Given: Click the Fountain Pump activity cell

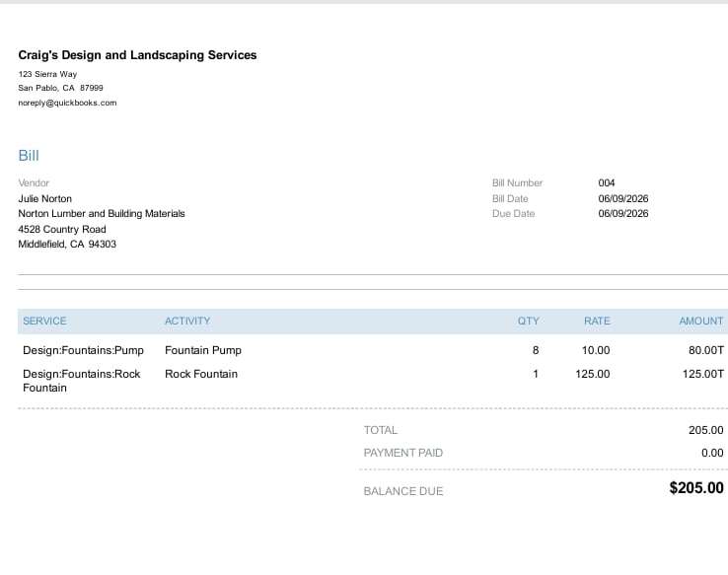Looking at the screenshot, I should pyautogui.click(x=203, y=350).
